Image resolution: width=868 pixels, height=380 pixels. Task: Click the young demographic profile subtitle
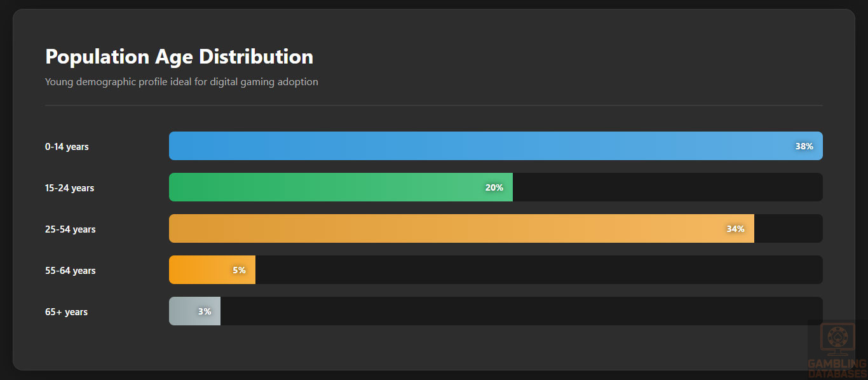pos(182,82)
